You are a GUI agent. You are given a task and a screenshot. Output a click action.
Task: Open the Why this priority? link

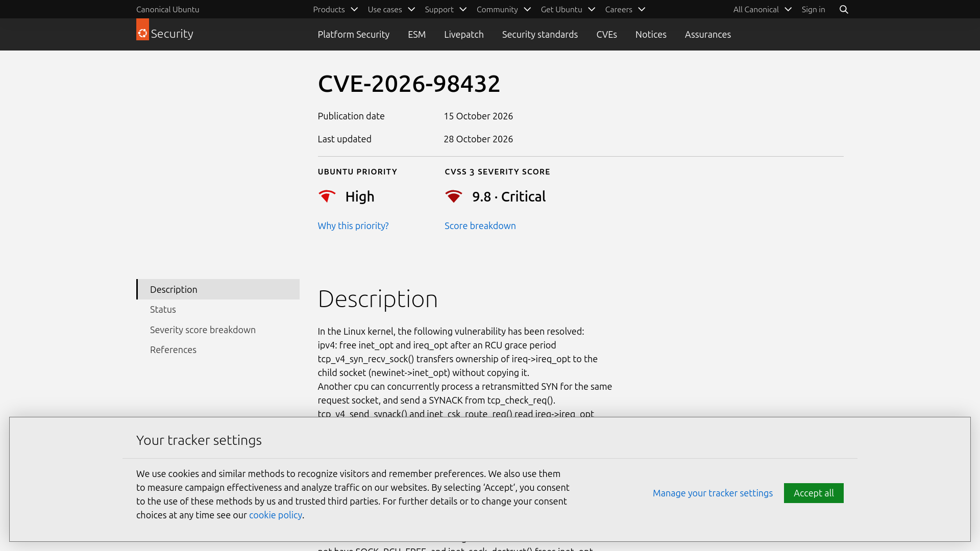(353, 226)
